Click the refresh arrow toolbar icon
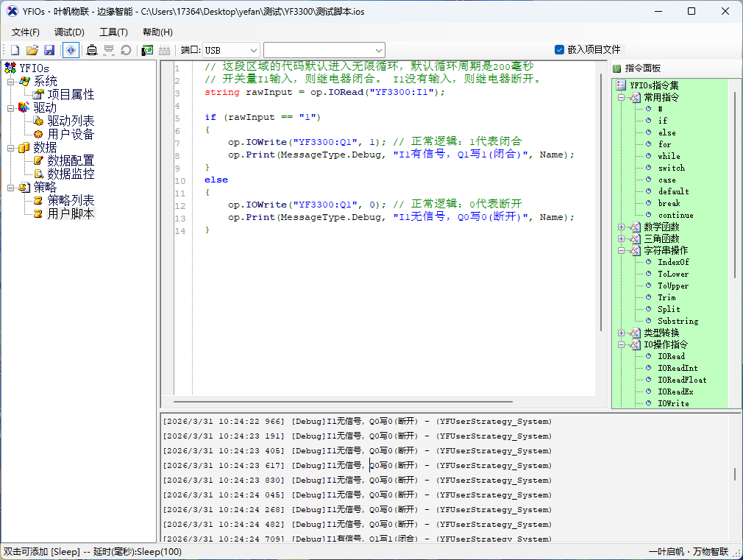The image size is (743, 560). click(126, 50)
